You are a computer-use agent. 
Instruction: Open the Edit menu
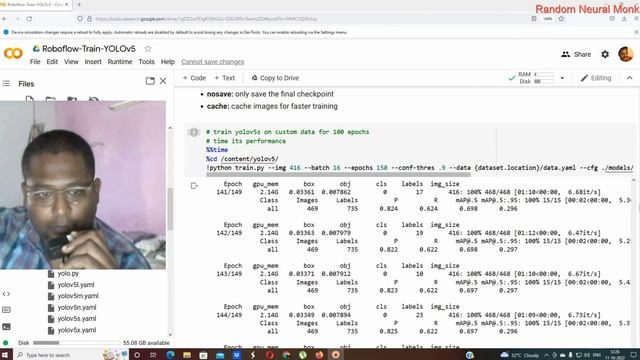coord(52,62)
